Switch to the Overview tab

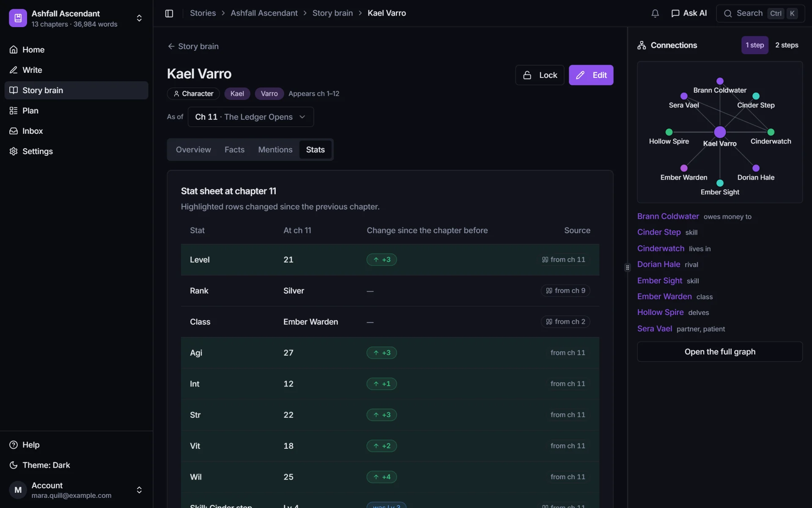[x=193, y=149]
